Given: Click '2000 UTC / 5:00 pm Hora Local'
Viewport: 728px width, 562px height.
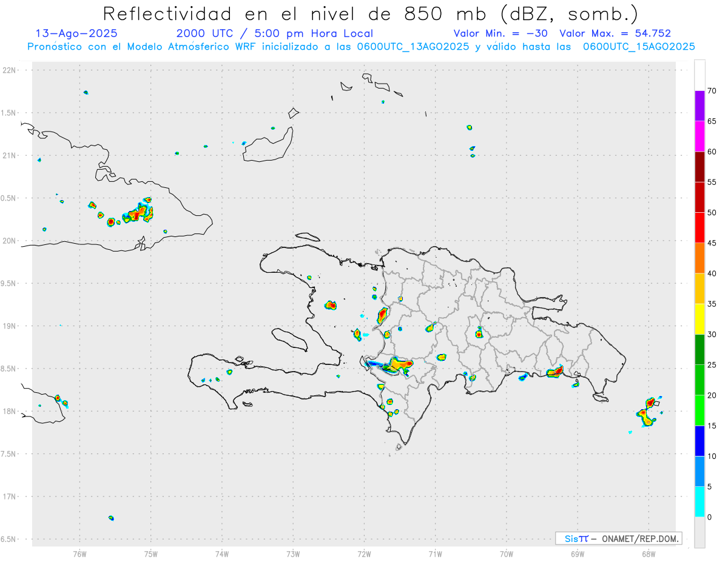Looking at the screenshot, I should click(x=275, y=33).
